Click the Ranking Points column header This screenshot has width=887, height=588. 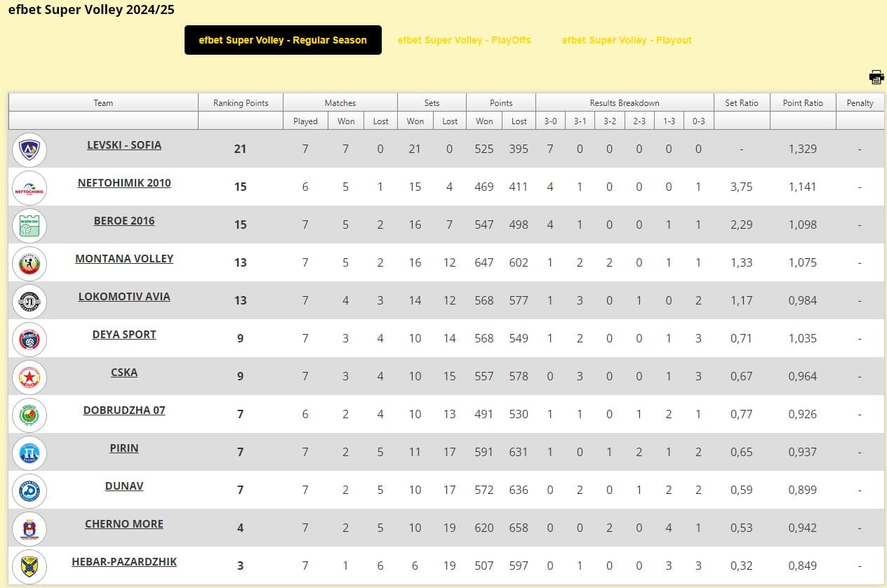coord(241,102)
